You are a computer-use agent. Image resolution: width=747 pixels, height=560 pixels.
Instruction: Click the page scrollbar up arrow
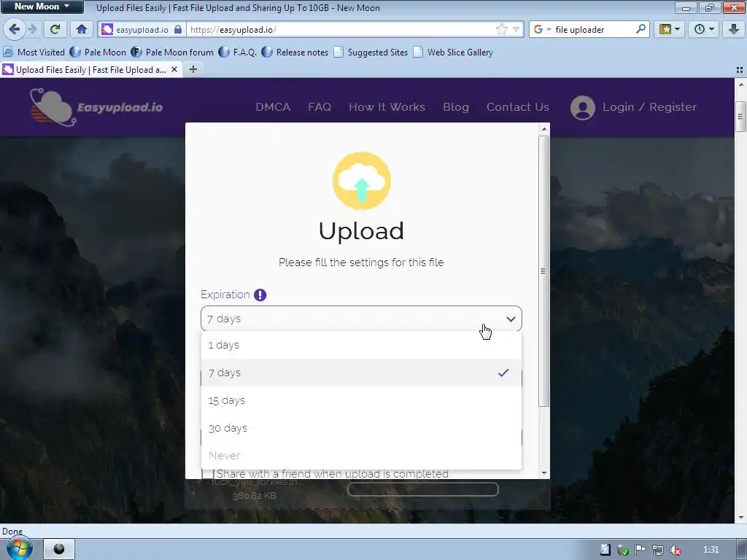coord(741,85)
